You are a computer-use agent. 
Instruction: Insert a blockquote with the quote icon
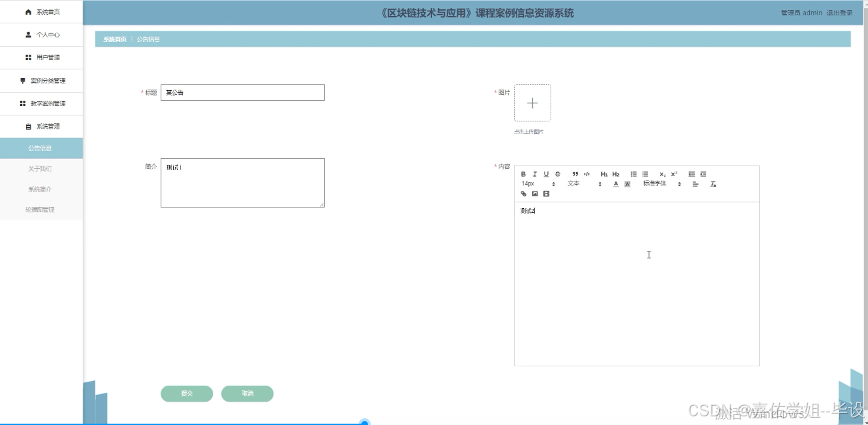click(575, 174)
